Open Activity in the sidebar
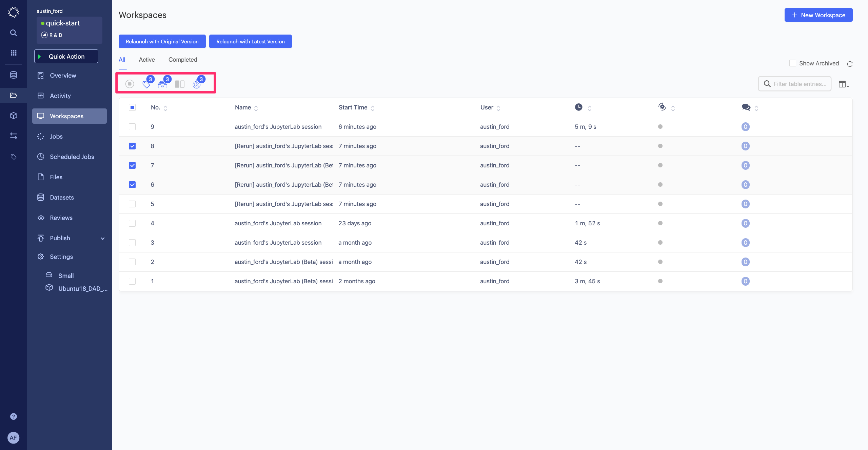868x450 pixels. pos(70,96)
